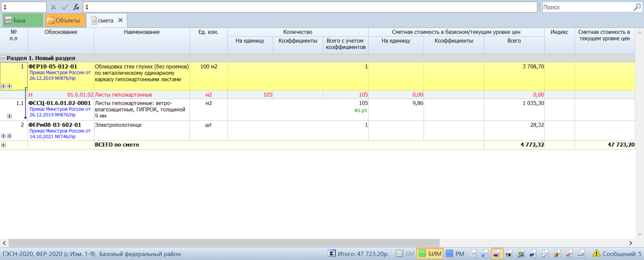Screen dimensions: 644x260
Task: Click the document icon right of НР icon
Action: [x=545, y=254]
